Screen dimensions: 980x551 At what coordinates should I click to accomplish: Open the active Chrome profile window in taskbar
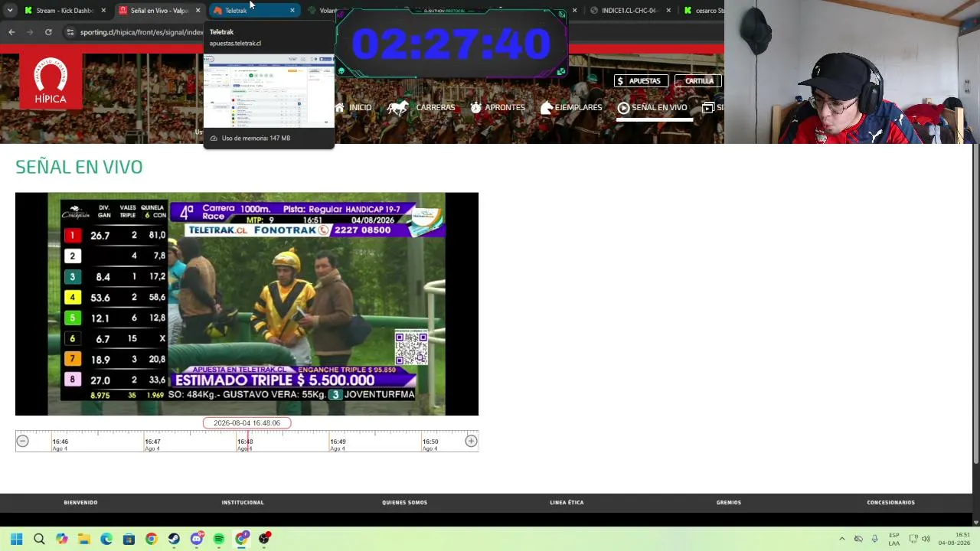(242, 539)
